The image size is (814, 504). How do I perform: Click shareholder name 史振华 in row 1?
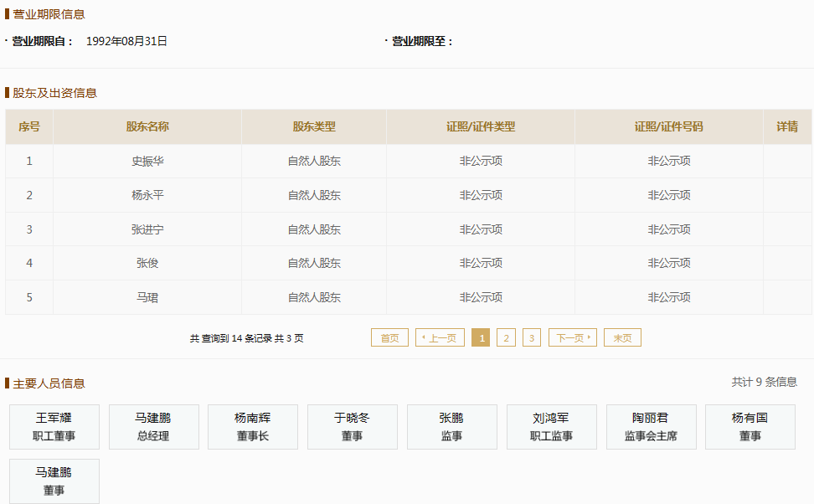click(147, 162)
